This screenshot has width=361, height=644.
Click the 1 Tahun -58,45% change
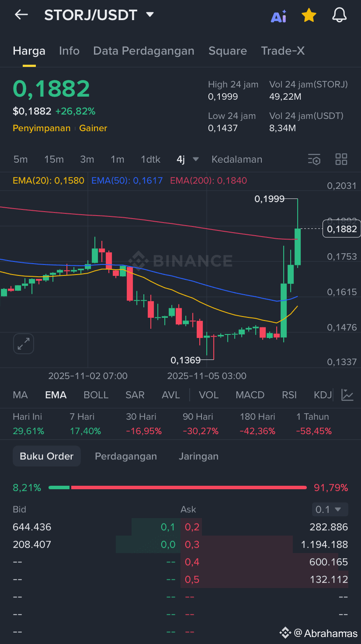(x=314, y=431)
